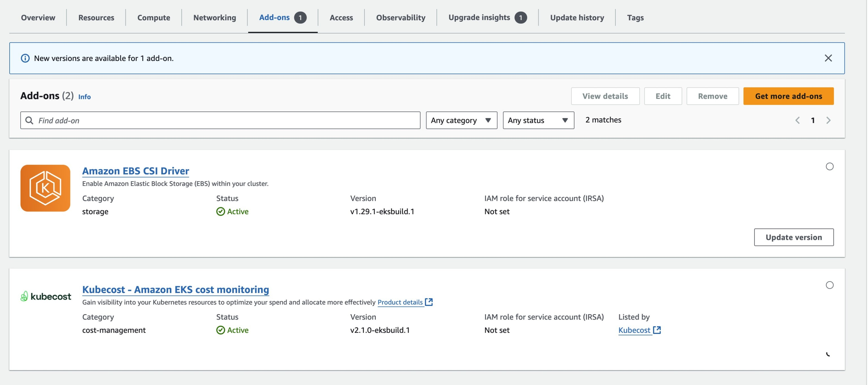Click the info icon in the banner
Screen dimensions: 868x385
point(25,58)
